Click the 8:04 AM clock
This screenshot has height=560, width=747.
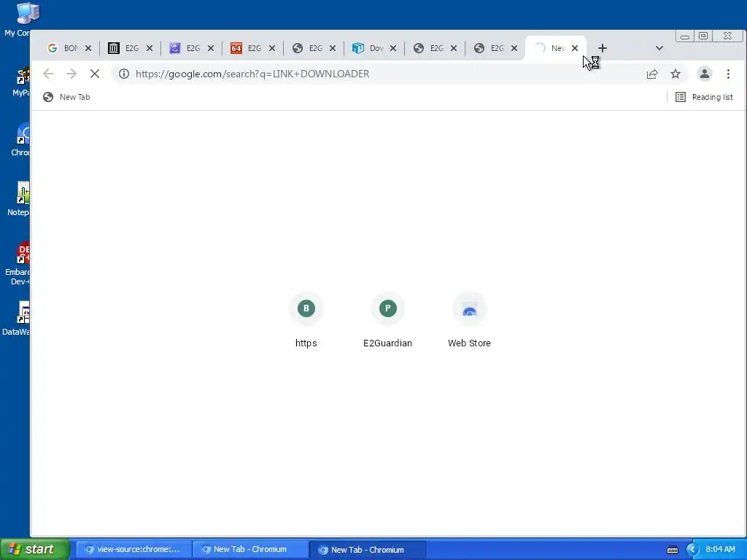pyautogui.click(x=720, y=550)
